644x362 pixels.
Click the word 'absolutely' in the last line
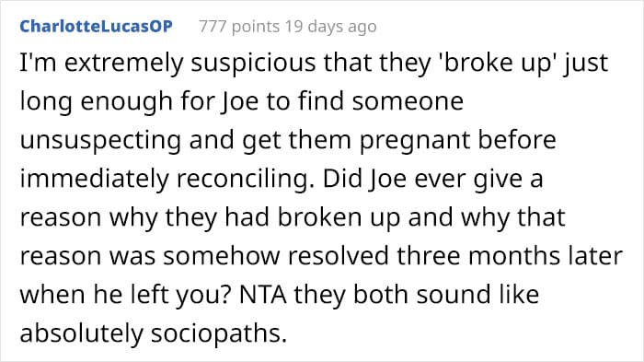(81, 333)
